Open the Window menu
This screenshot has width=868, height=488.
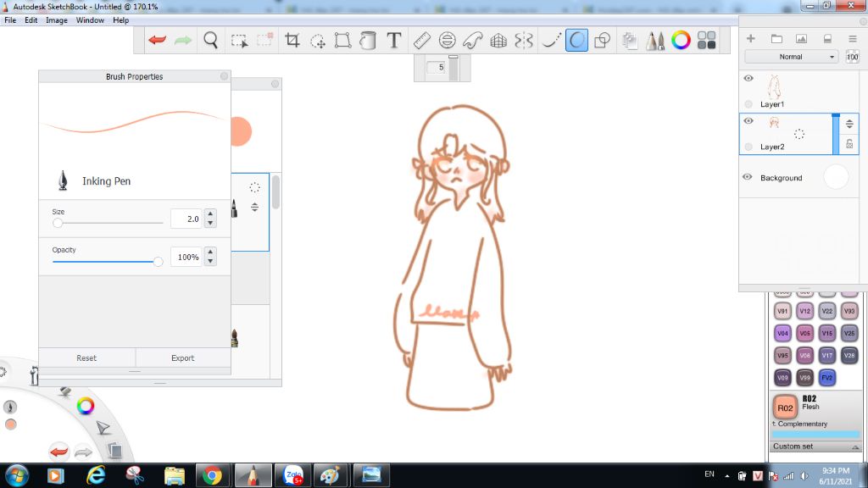(x=90, y=20)
